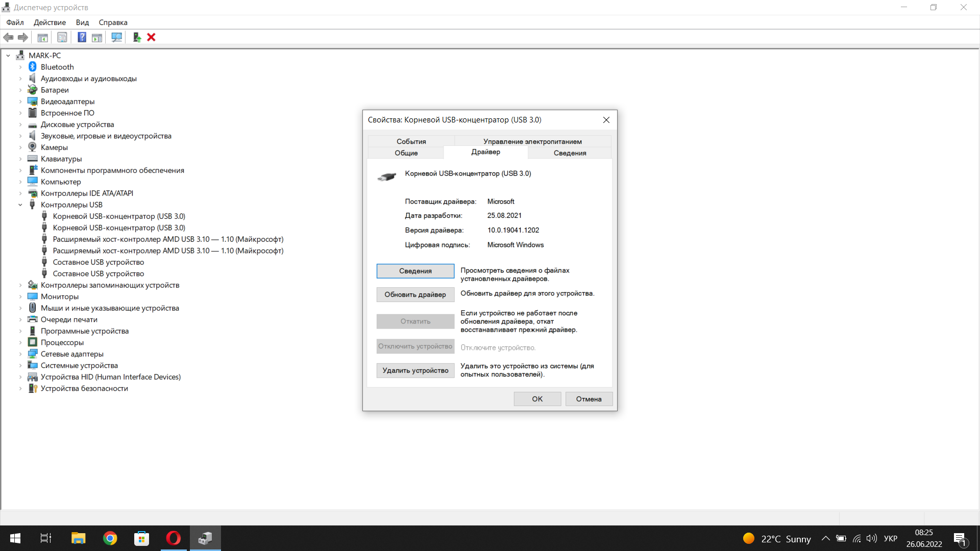Click show/hide console tree icon
Viewport: 980px width, 551px height.
(x=43, y=37)
